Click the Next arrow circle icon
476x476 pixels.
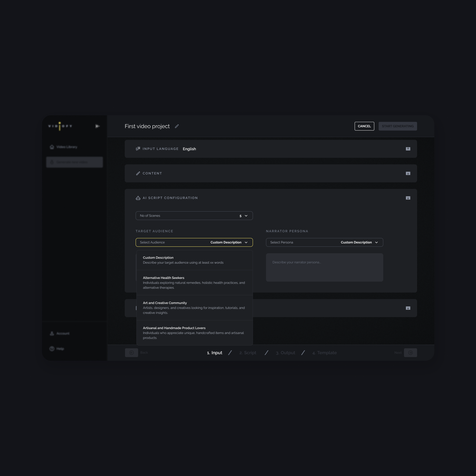[411, 353]
